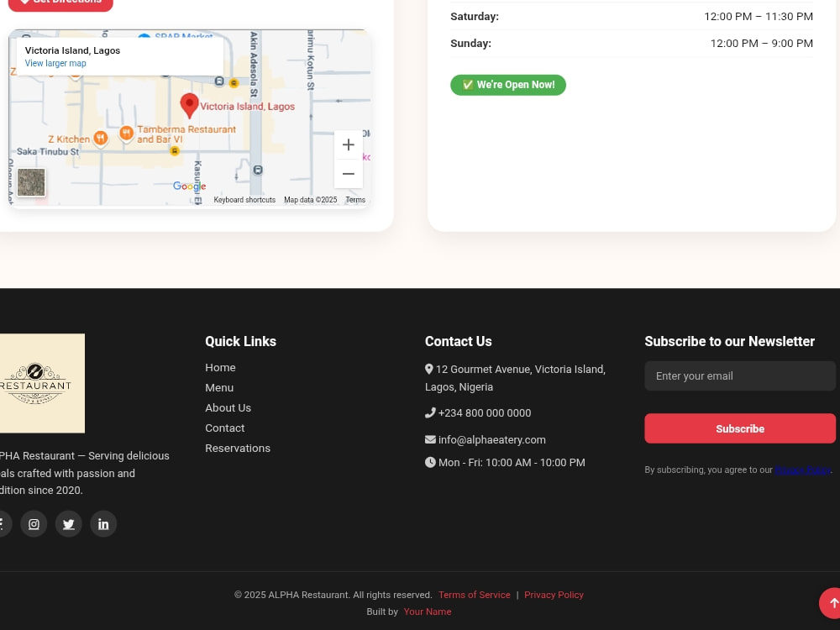Open the Menu quick link
Screen dimensions: 840x630
click(x=219, y=388)
